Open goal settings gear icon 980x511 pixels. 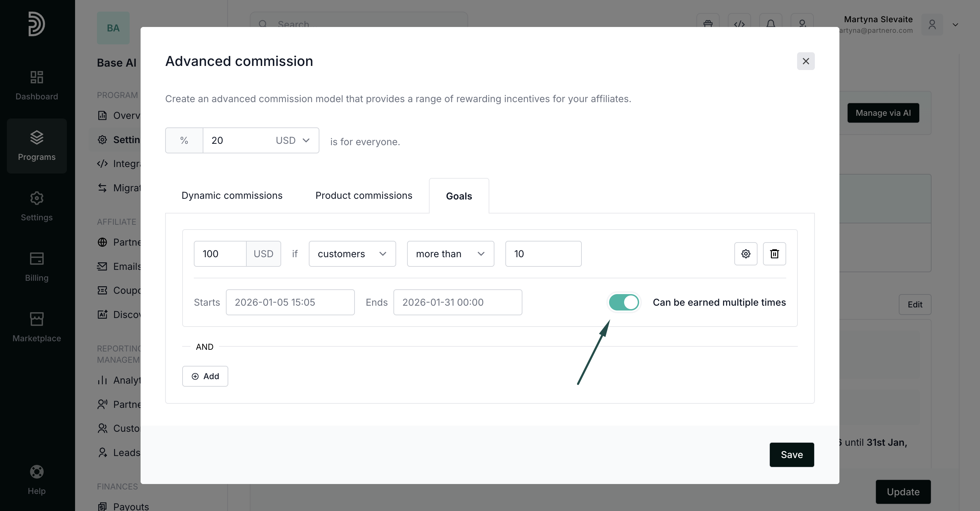click(x=745, y=253)
